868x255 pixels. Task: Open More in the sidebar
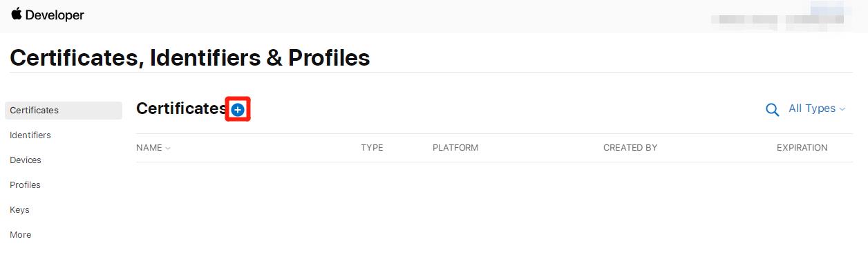(x=21, y=235)
